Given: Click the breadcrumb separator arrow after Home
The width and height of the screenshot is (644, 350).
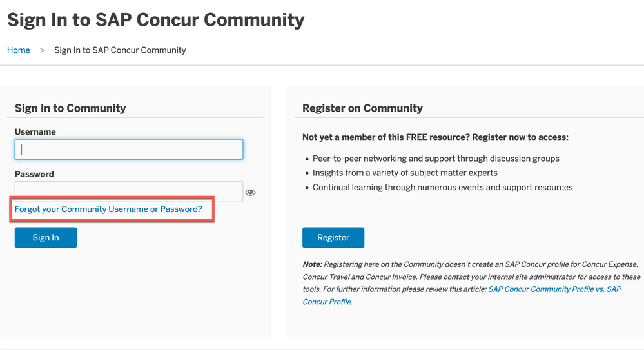Looking at the screenshot, I should (42, 50).
